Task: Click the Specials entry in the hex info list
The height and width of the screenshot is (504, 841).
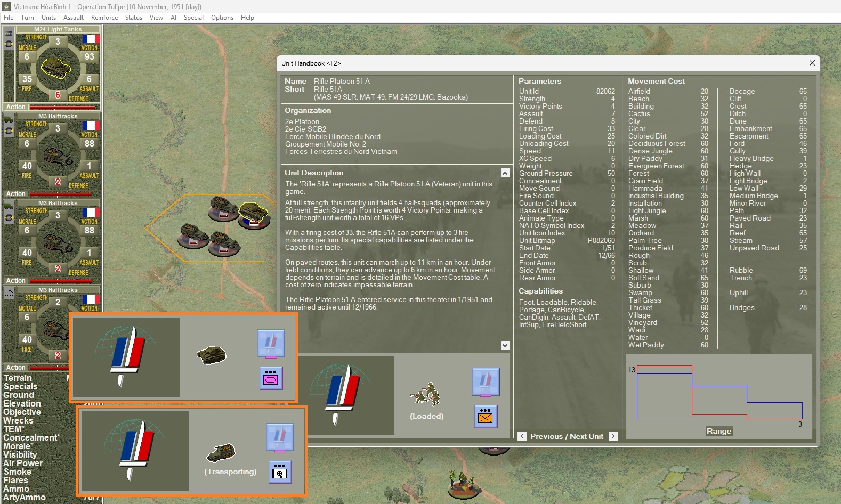Action: click(x=20, y=386)
